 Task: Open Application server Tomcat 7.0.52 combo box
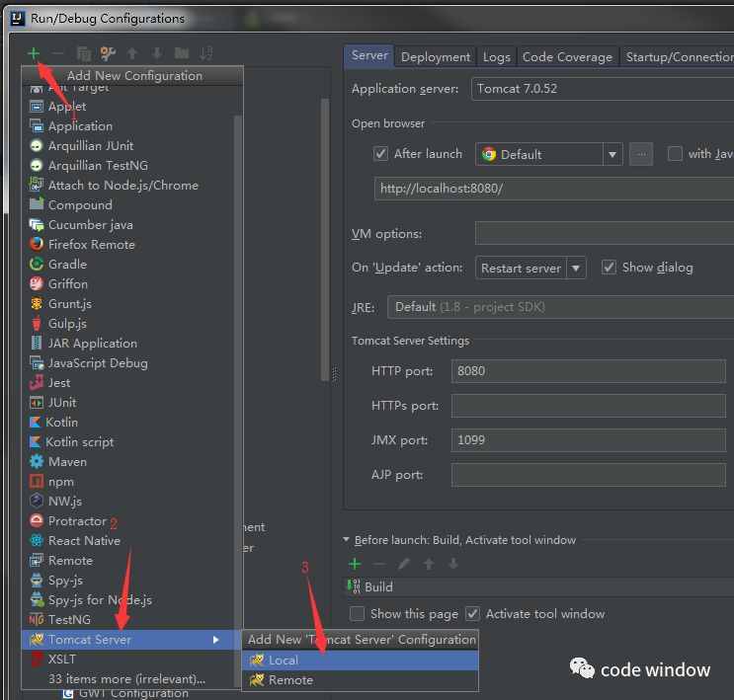[603, 89]
